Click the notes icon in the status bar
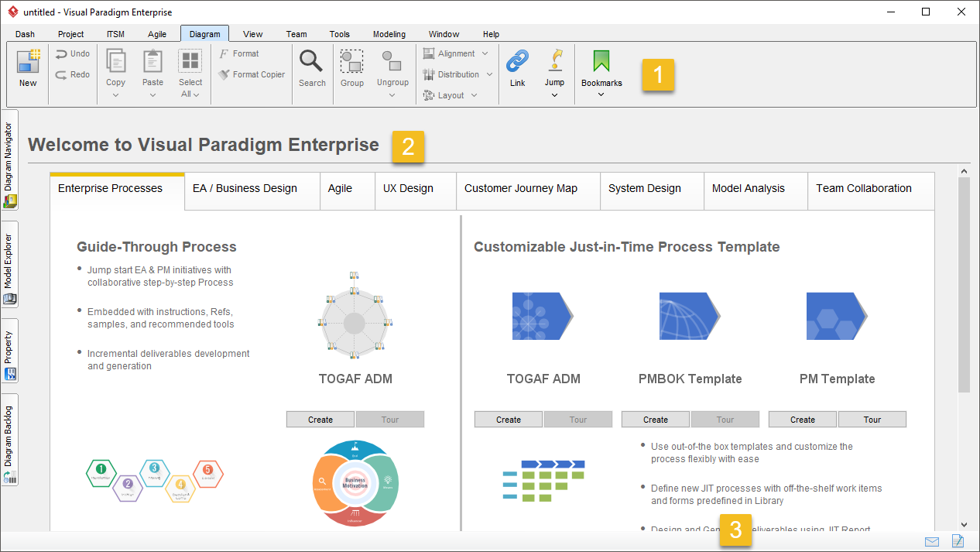Screen dimensions: 980x552 pyautogui.click(x=958, y=541)
